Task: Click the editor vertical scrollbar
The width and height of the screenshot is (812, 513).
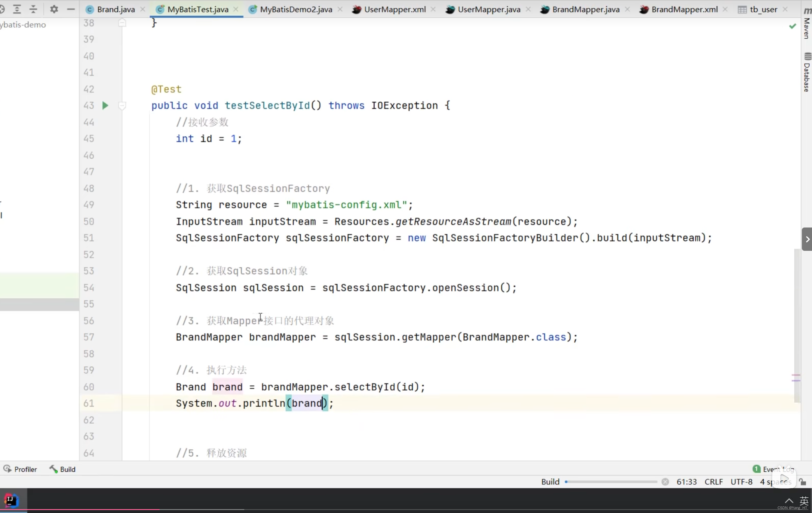Action: (x=797, y=326)
